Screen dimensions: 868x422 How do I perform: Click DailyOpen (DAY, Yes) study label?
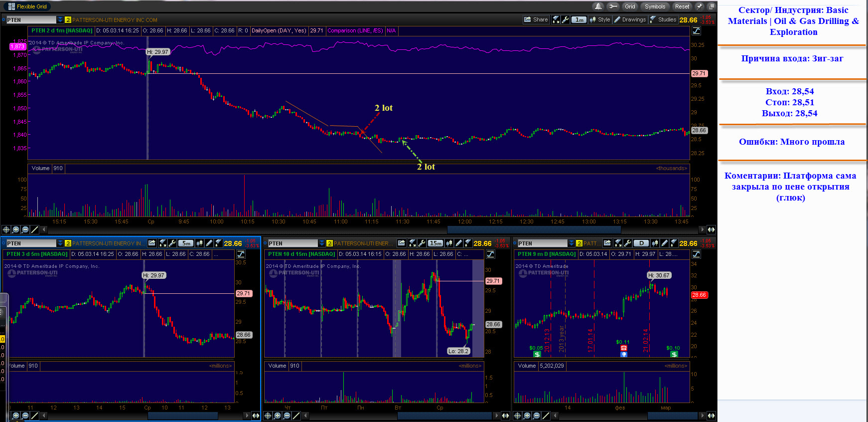click(x=279, y=30)
